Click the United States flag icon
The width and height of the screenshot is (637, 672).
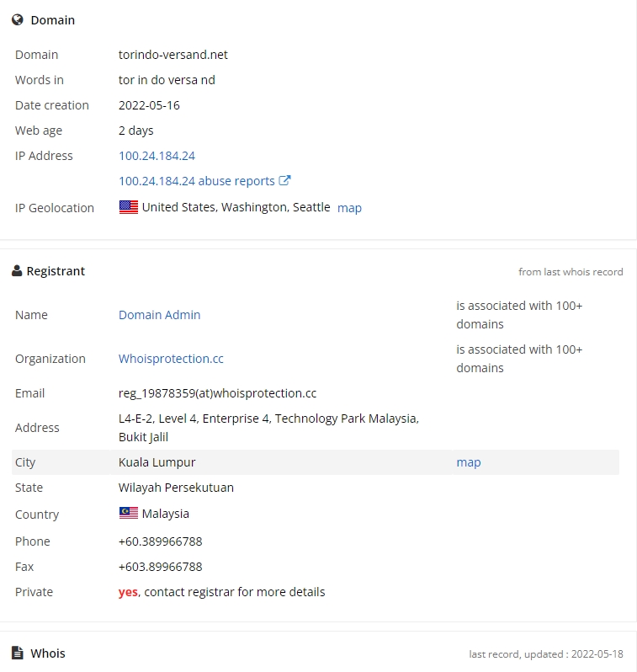point(129,207)
